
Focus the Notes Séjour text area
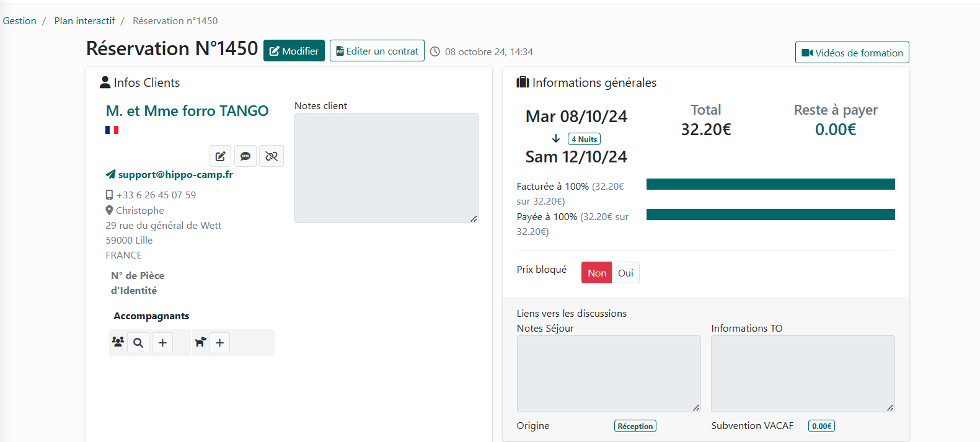click(x=608, y=374)
